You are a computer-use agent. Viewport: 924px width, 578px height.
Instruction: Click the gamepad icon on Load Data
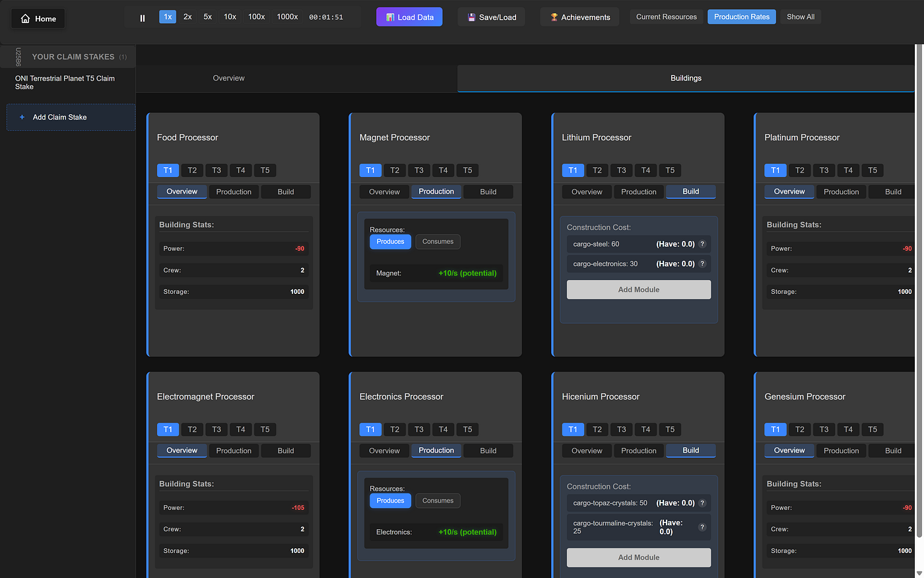coord(389,17)
